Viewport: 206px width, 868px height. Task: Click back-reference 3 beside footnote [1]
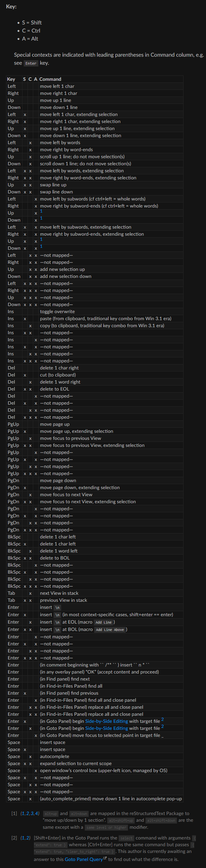pyautogui.click(x=31, y=813)
